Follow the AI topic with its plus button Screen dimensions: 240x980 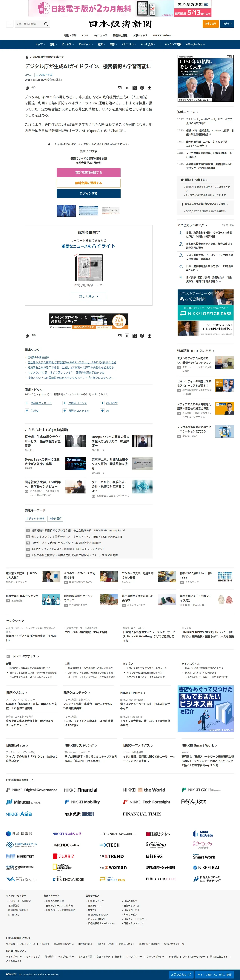click(102, 411)
